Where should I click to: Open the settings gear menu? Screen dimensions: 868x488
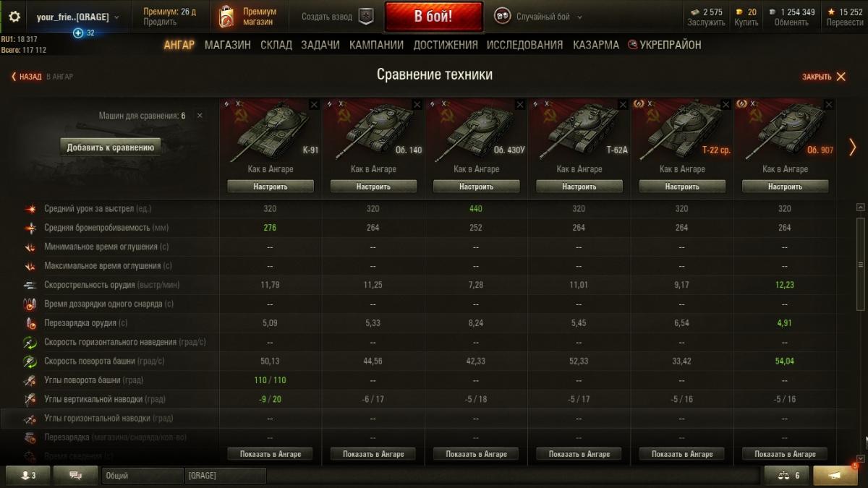point(14,16)
